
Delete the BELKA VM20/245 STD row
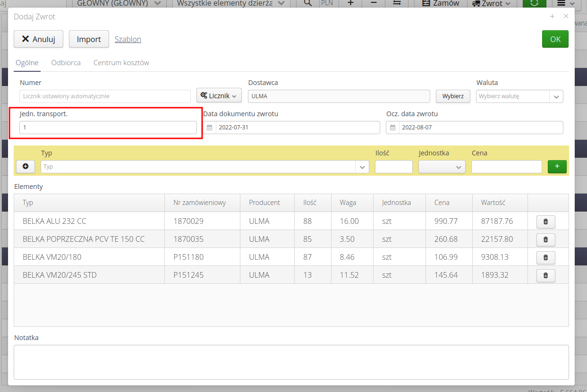(545, 275)
